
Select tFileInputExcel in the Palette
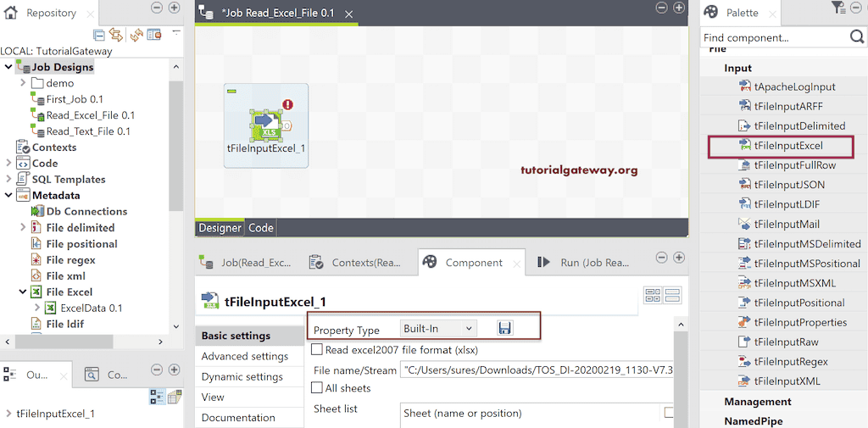(x=781, y=146)
